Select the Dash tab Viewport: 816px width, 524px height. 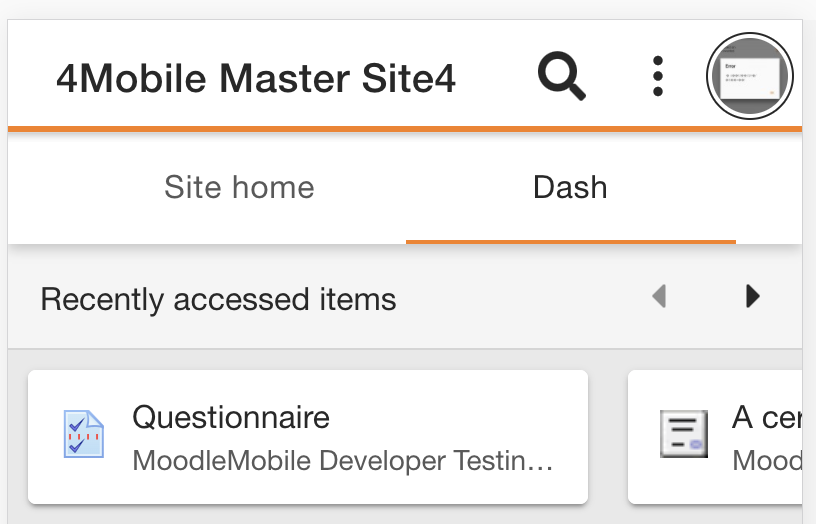pyautogui.click(x=570, y=187)
